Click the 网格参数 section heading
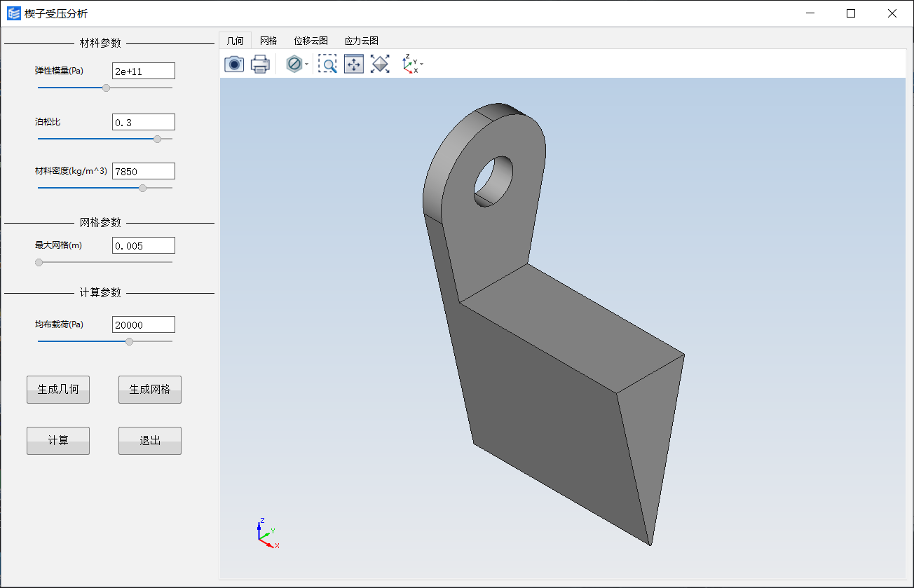The image size is (914, 588). pos(100,222)
